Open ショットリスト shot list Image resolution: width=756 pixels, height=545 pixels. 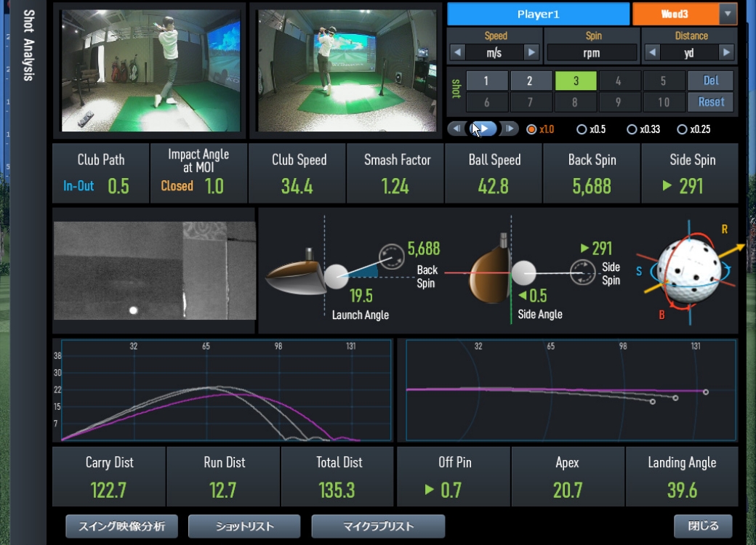pos(244,526)
